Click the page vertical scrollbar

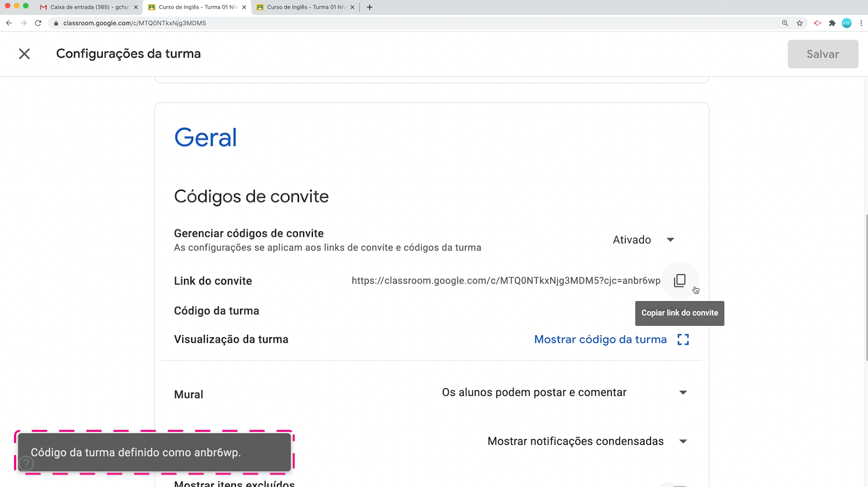[866, 288]
